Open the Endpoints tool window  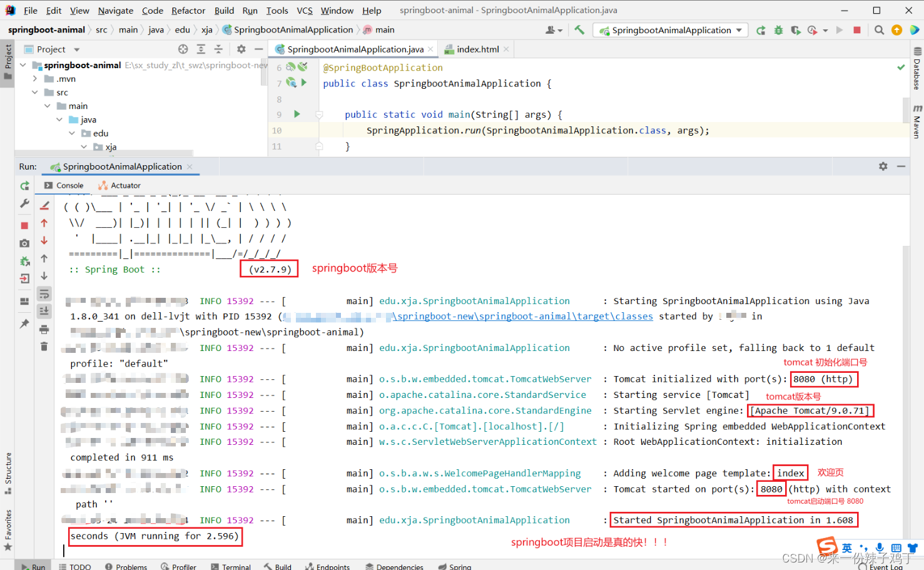point(327,566)
